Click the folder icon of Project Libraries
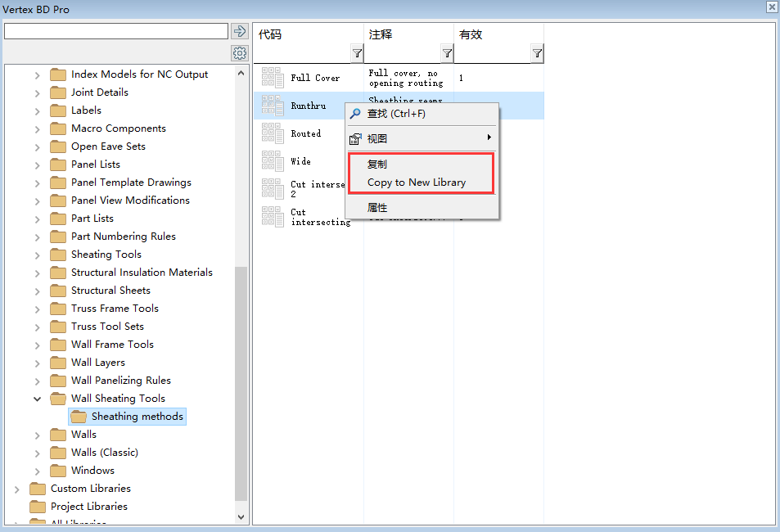 point(38,507)
